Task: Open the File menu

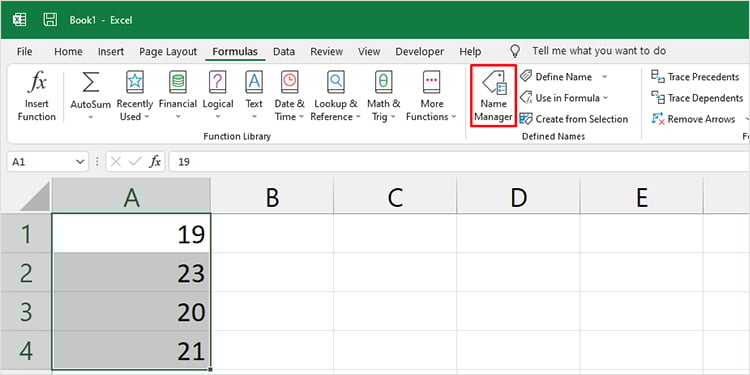Action: (x=24, y=52)
